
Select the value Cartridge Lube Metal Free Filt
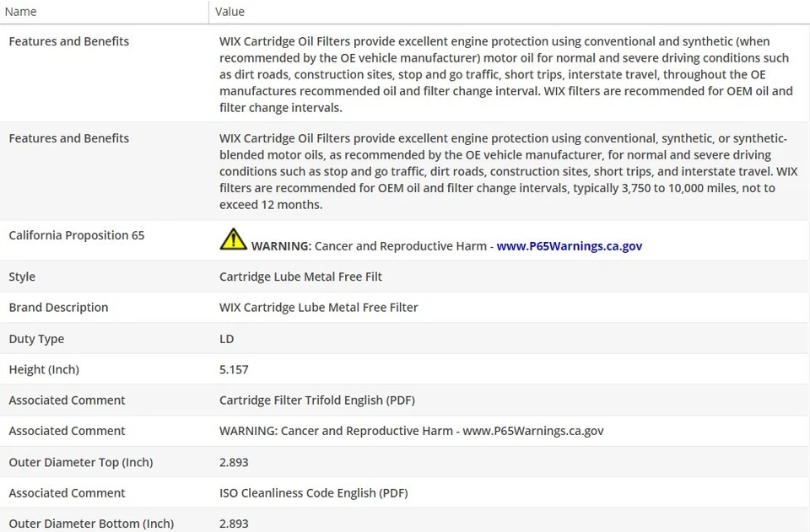coord(300,277)
